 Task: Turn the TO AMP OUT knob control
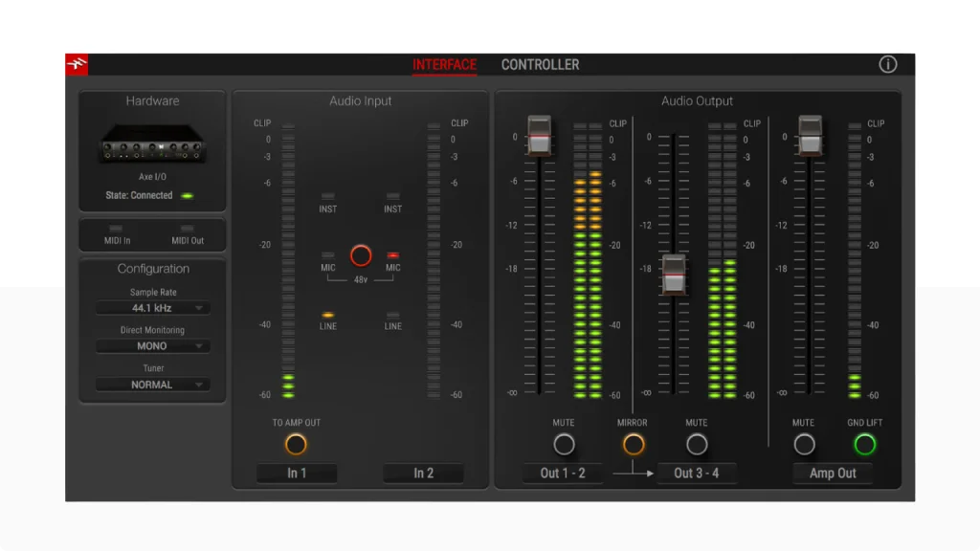pos(296,443)
